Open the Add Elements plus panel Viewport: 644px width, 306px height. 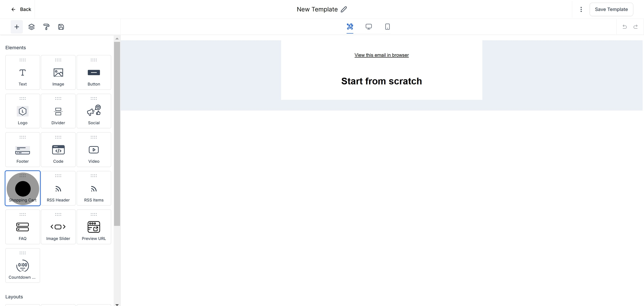(x=17, y=27)
